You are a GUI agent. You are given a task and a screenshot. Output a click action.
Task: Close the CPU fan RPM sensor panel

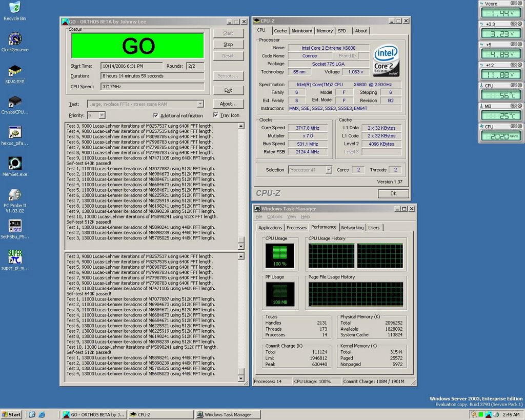point(520,126)
